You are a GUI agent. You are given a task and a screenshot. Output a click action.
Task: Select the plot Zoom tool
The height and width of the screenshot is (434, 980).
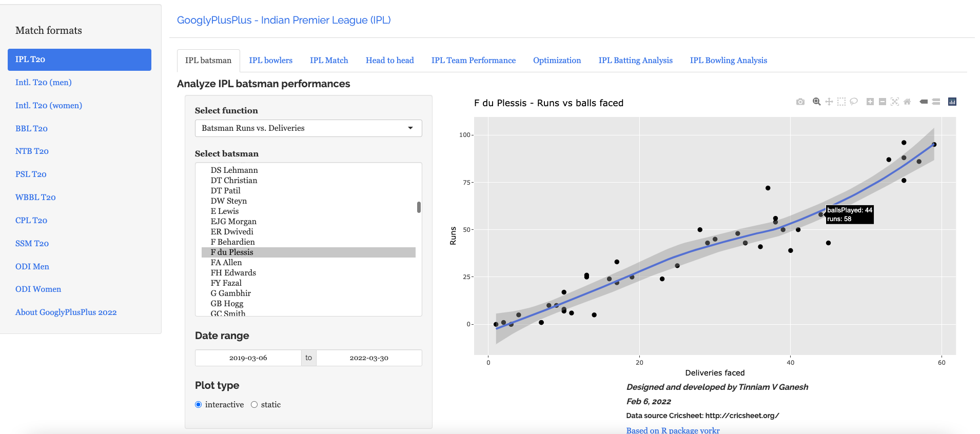tap(816, 102)
